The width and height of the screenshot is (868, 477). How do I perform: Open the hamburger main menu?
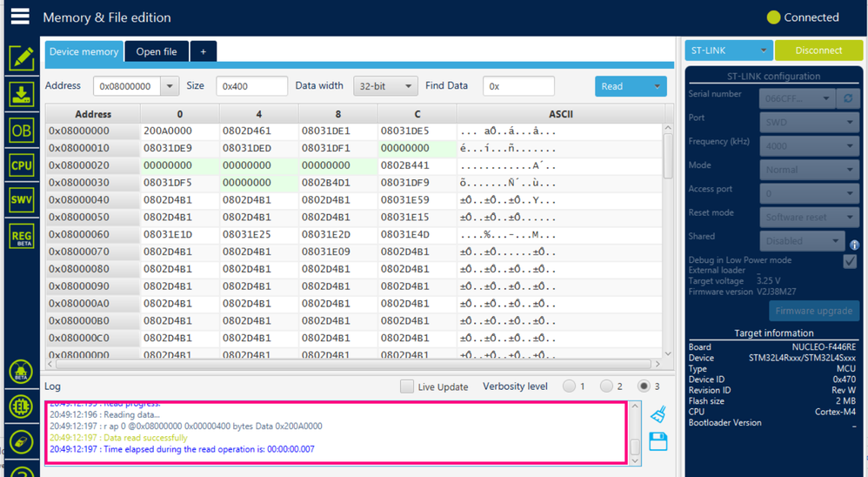(20, 17)
